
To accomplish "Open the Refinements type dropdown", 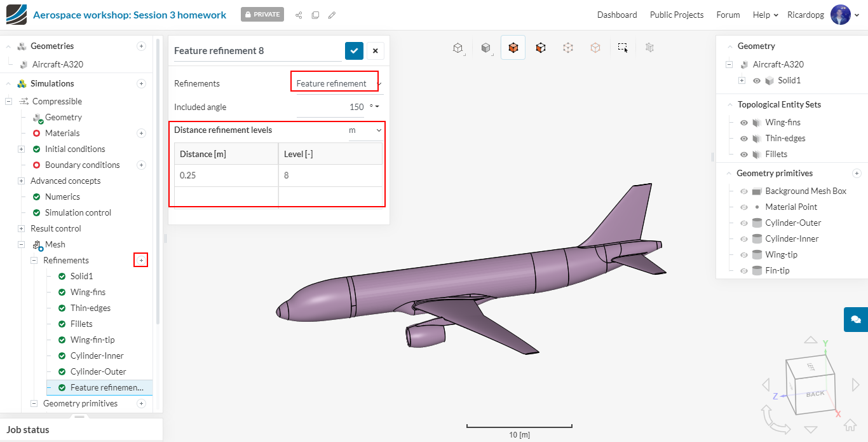I will (339, 83).
